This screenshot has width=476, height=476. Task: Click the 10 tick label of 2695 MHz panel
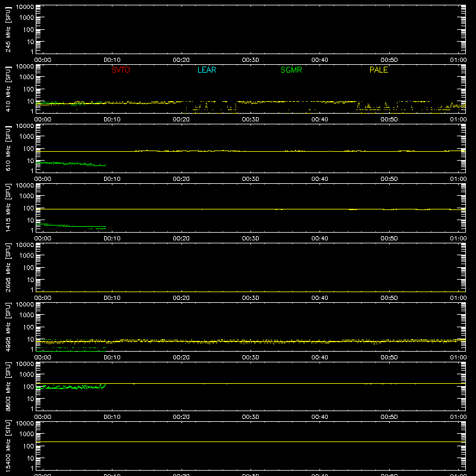tap(31, 280)
